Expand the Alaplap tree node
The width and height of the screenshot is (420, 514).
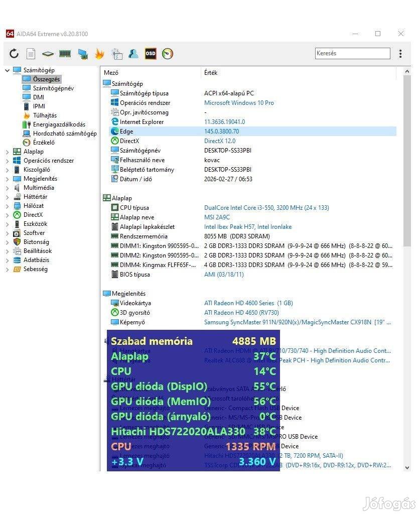(x=7, y=152)
